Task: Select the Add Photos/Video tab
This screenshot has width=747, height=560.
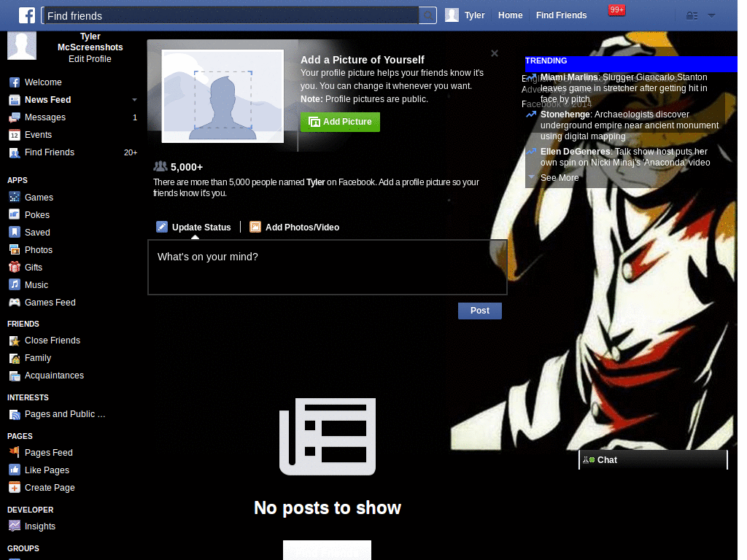Action: pyautogui.click(x=295, y=227)
